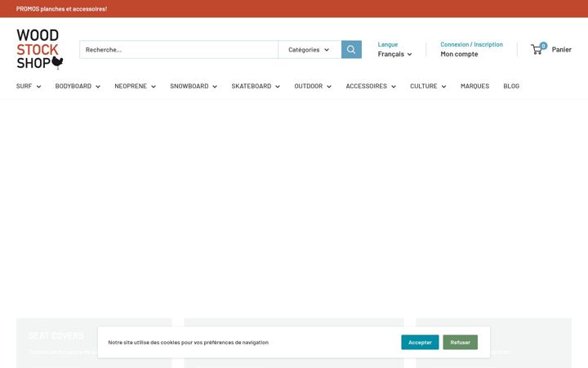Viewport: 588px width, 368px height.
Task: Click the magnifier search button
Action: (351, 50)
